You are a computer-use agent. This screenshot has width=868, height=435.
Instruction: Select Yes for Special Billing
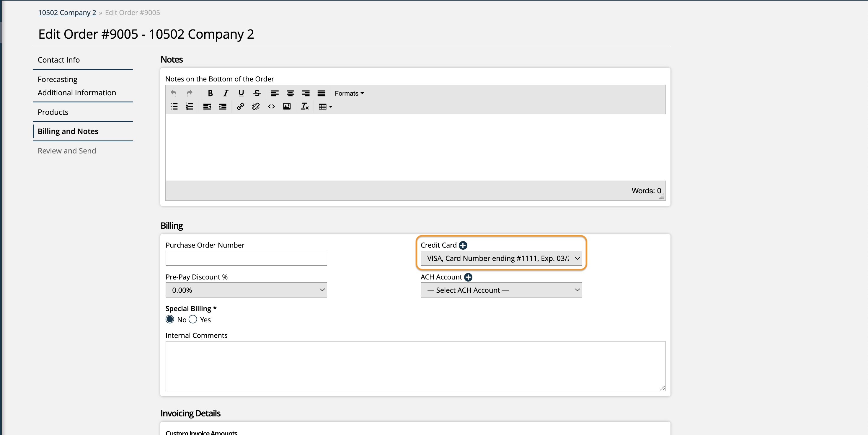click(x=193, y=319)
